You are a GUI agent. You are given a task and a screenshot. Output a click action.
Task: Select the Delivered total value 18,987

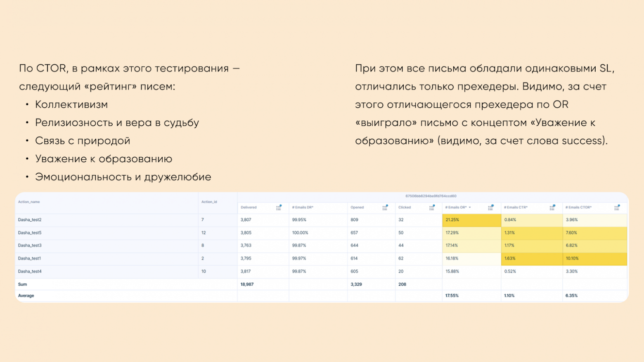(247, 284)
